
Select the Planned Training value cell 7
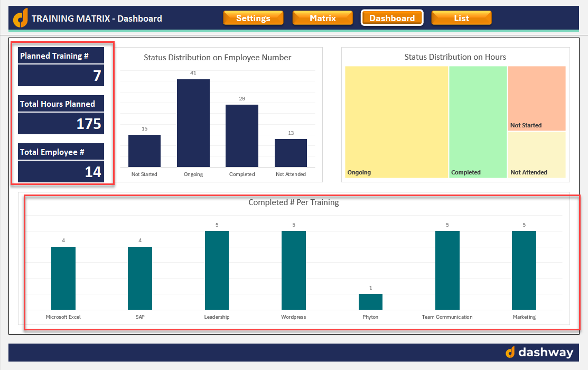61,76
